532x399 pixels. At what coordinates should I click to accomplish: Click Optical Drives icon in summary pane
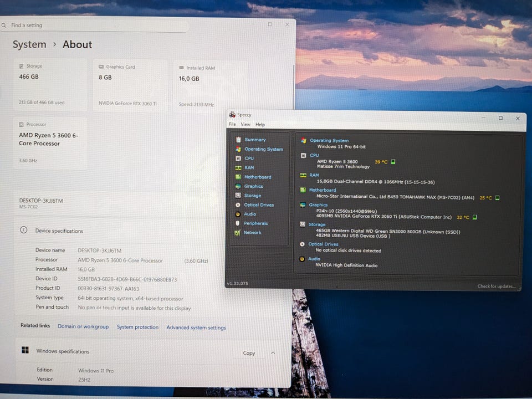click(302, 244)
